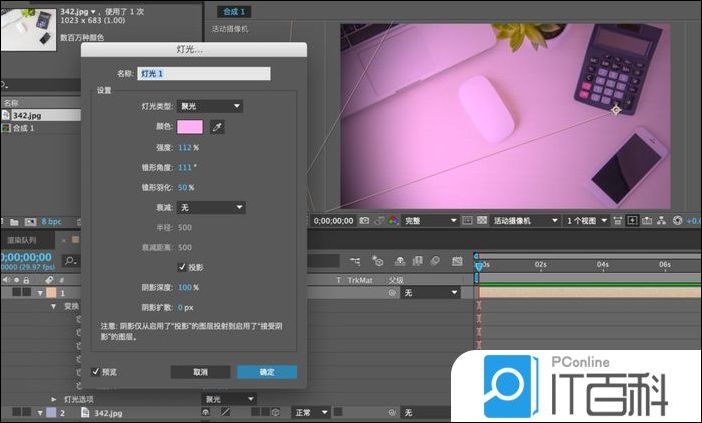Screen dimensions: 702x423
Task: Reset exposure with the aperture icon
Action: (677, 220)
